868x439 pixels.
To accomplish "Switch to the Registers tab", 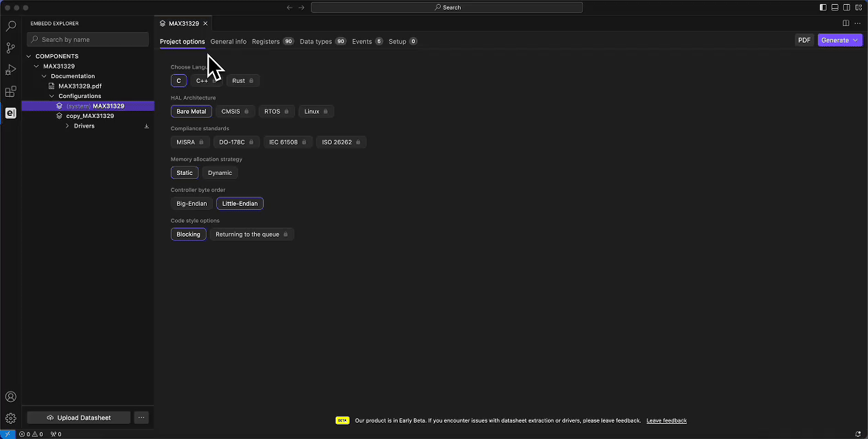I will tap(273, 41).
